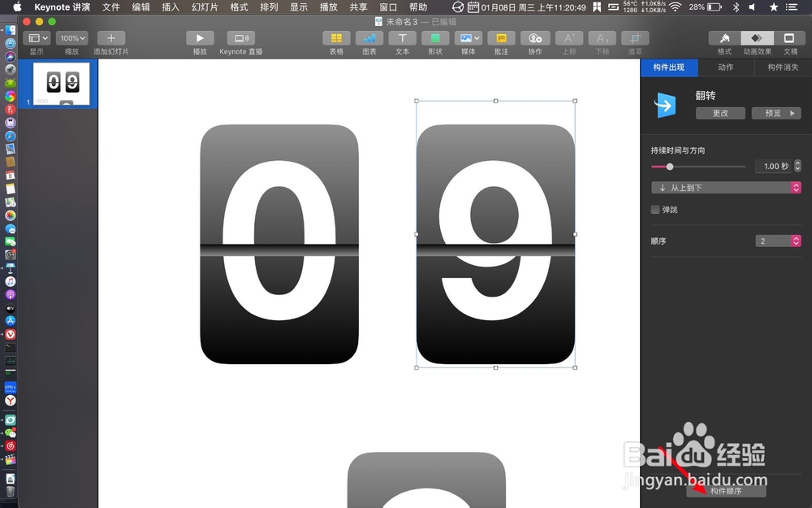Open Keynote Live (Keynote 直播) toolbar icon
The height and width of the screenshot is (508, 812).
[x=241, y=38]
